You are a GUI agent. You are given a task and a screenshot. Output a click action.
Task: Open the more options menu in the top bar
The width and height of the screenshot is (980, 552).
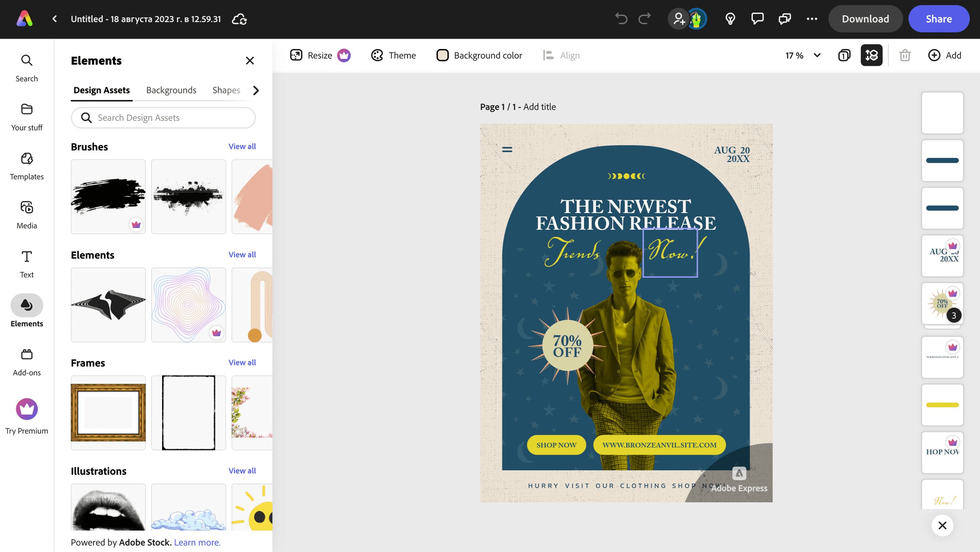[x=812, y=19]
